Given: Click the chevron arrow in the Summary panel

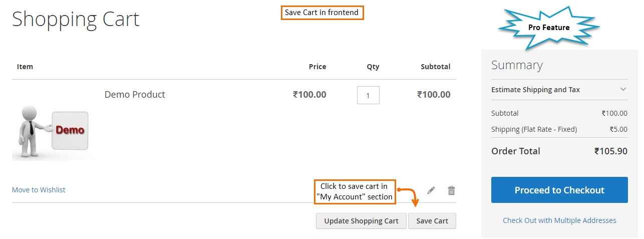Looking at the screenshot, I should 623,90.
